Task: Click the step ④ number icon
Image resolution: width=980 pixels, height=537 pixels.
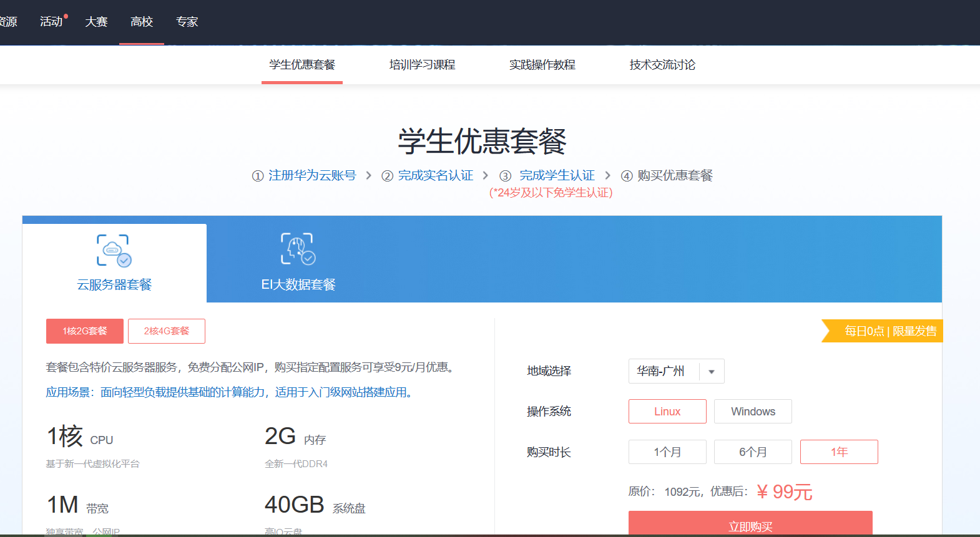Action: tap(627, 176)
